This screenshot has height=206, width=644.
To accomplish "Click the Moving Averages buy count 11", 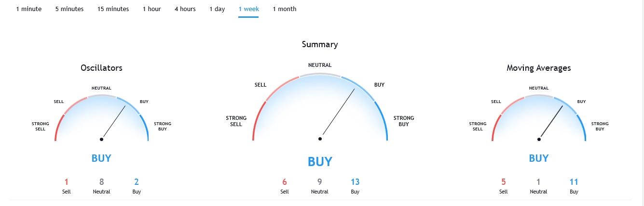I will point(574,182).
